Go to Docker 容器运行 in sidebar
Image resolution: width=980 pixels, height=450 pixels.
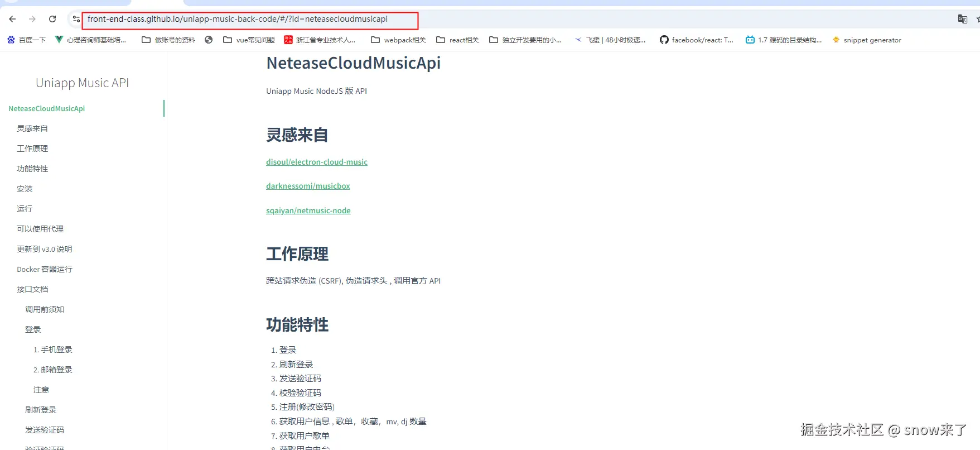pyautogui.click(x=45, y=269)
